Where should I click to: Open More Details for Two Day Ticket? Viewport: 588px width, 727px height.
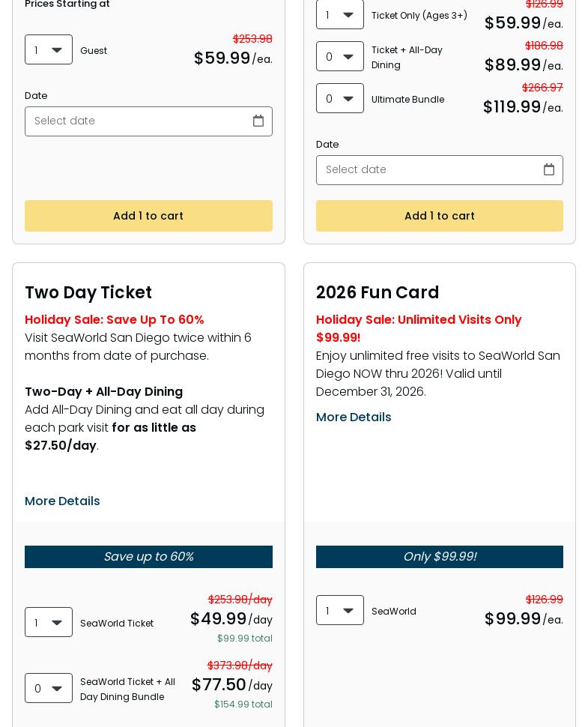tap(62, 501)
